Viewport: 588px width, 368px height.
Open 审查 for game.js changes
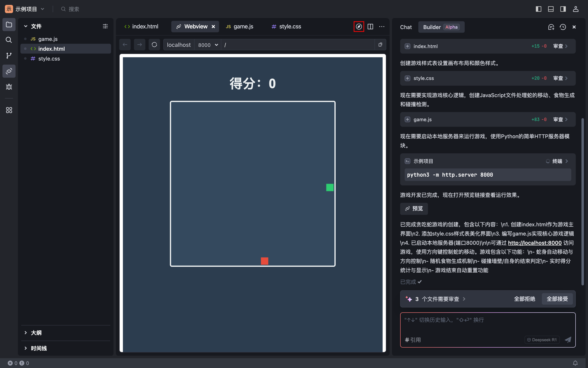560,120
